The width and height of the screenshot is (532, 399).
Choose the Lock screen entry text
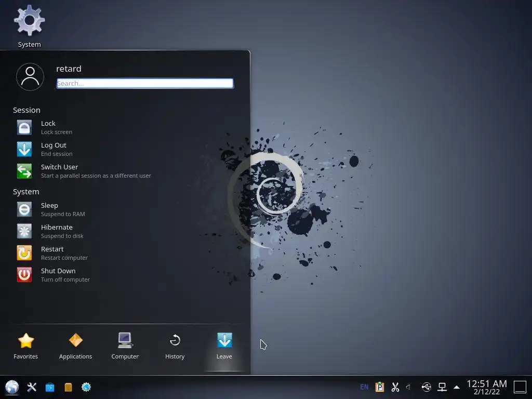click(57, 132)
